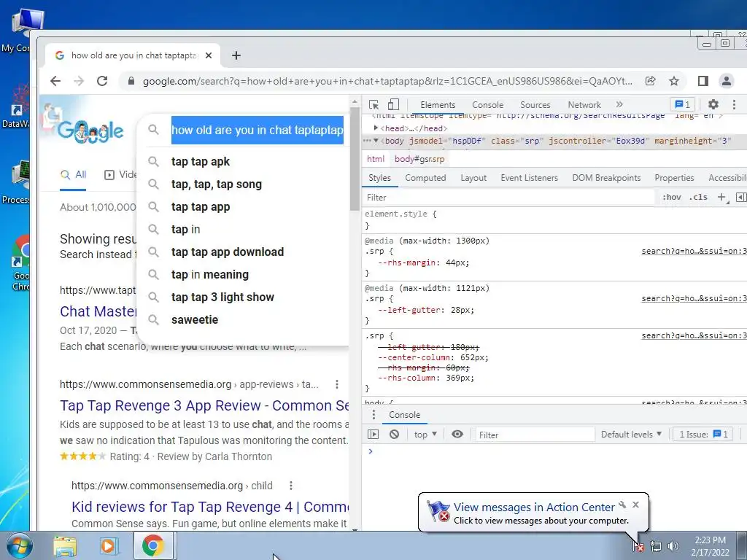Open the Kid reviews for Tap Tap Revenge 4 link

coord(210,507)
